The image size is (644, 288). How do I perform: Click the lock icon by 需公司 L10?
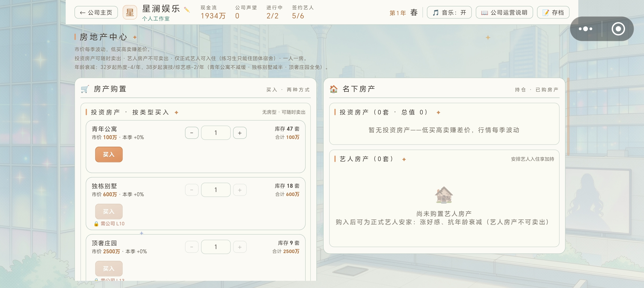point(96,224)
